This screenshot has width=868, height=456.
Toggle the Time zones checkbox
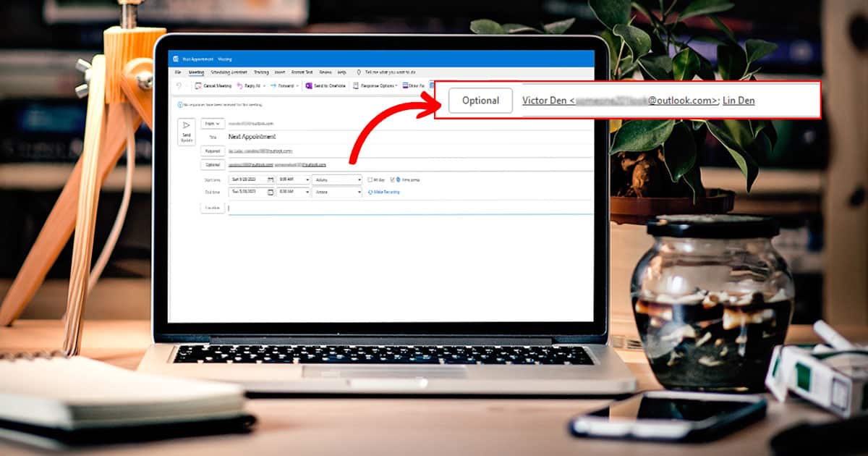tap(393, 179)
